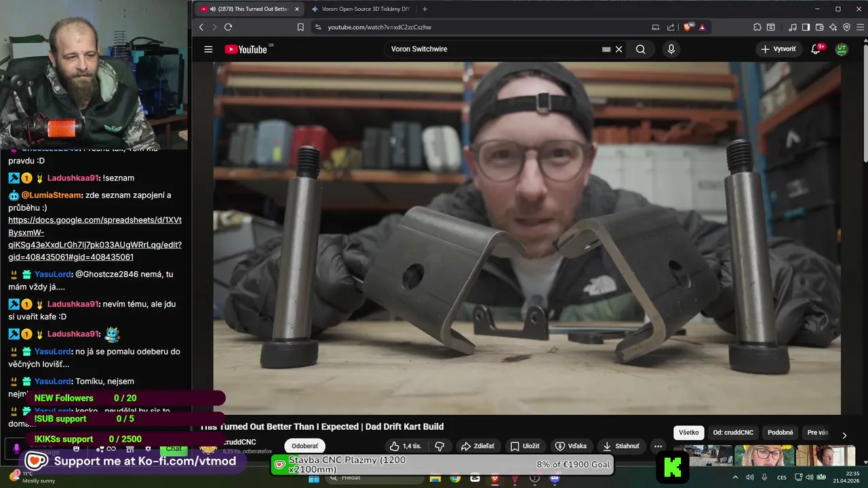Open a new browser tab
The width and height of the screenshot is (868, 488).
425,9
